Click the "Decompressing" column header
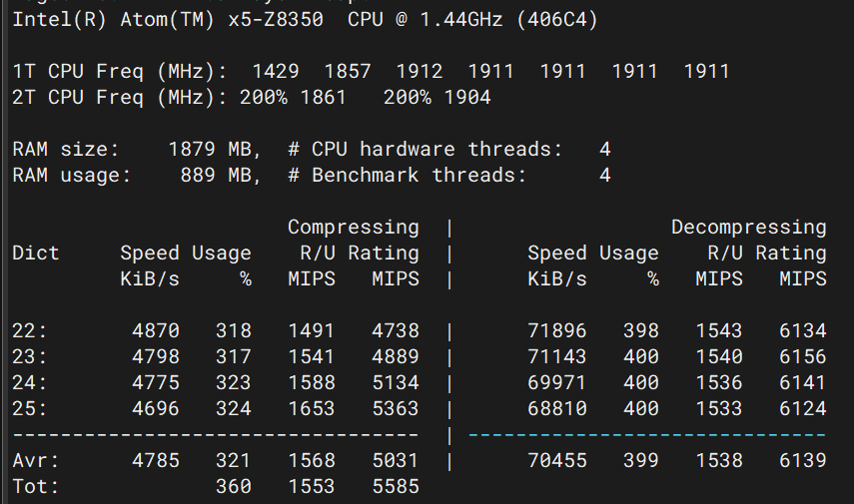The height and width of the screenshot is (504, 854). tap(748, 228)
